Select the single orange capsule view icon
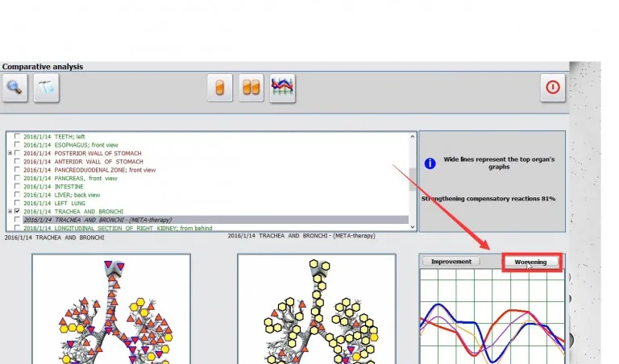The width and height of the screenshot is (619, 364). click(220, 88)
